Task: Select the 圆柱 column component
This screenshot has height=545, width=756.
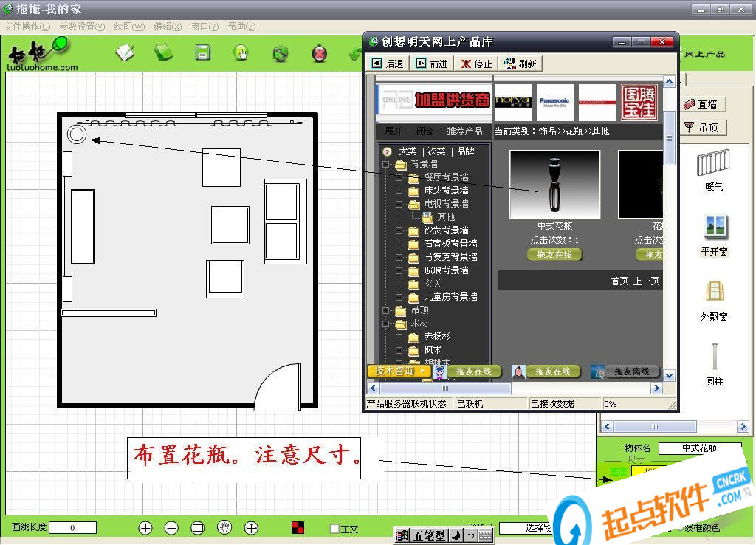Action: click(x=714, y=365)
